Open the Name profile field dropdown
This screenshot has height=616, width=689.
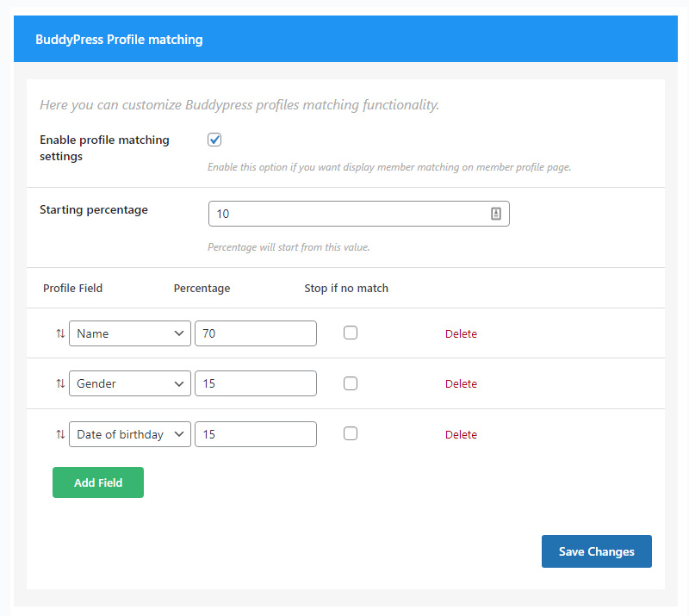pyautogui.click(x=130, y=333)
